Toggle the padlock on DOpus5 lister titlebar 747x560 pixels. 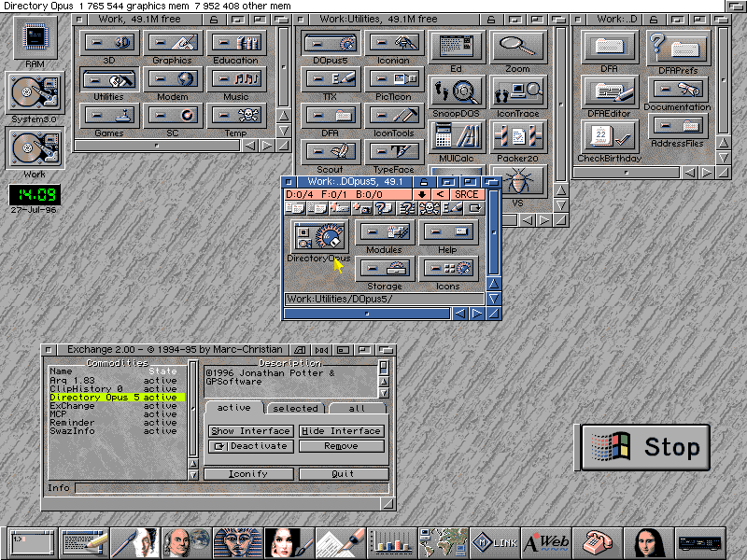tap(424, 182)
